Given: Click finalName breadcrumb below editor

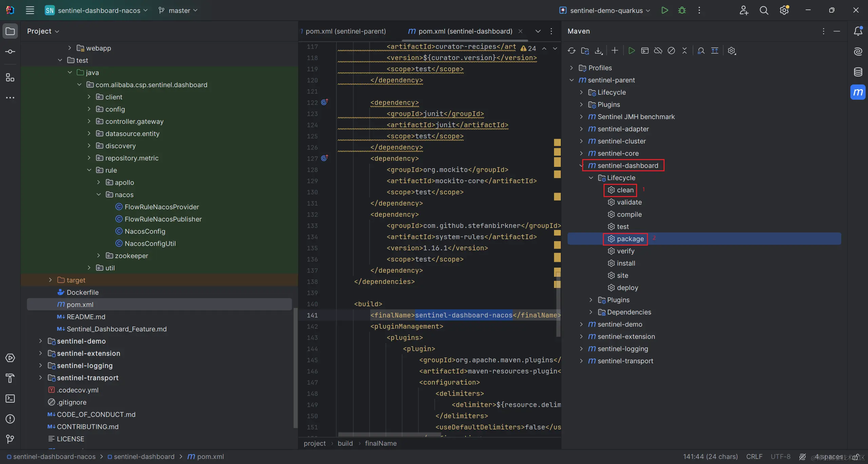Looking at the screenshot, I should click(381, 443).
